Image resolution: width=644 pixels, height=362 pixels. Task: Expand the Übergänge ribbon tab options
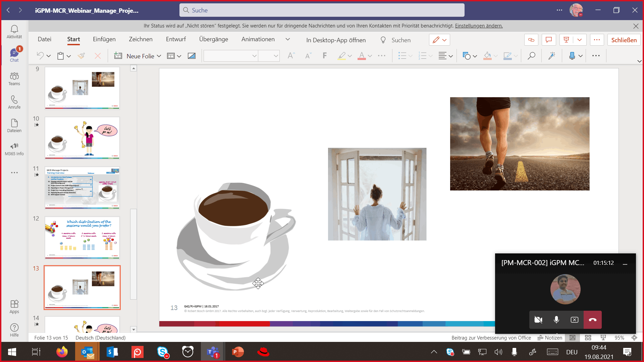point(214,39)
